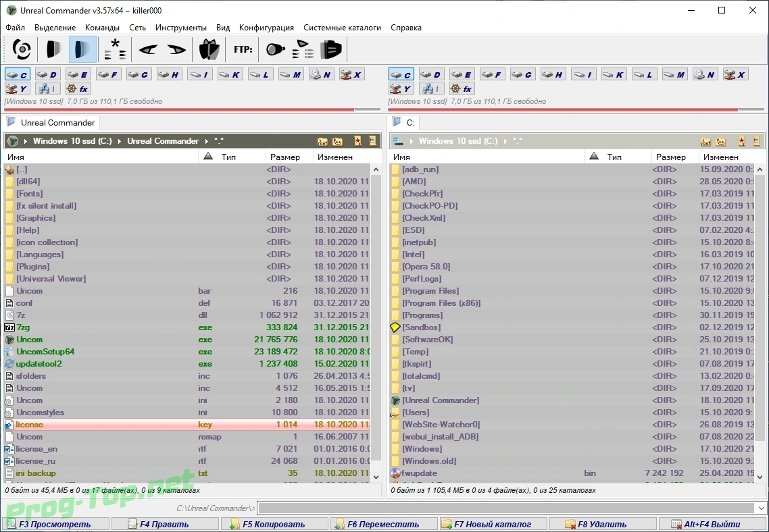Open right panel history list icon
This screenshot has height=532, width=769.
757,141
